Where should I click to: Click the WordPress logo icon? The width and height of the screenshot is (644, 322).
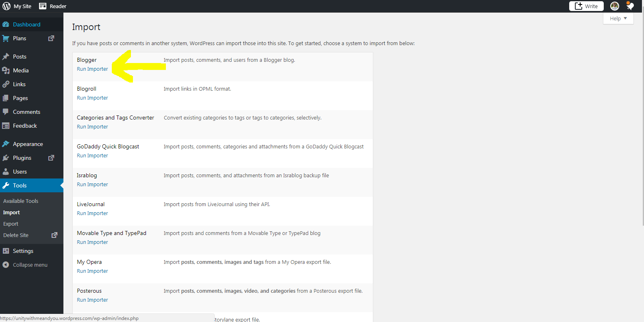[7, 6]
